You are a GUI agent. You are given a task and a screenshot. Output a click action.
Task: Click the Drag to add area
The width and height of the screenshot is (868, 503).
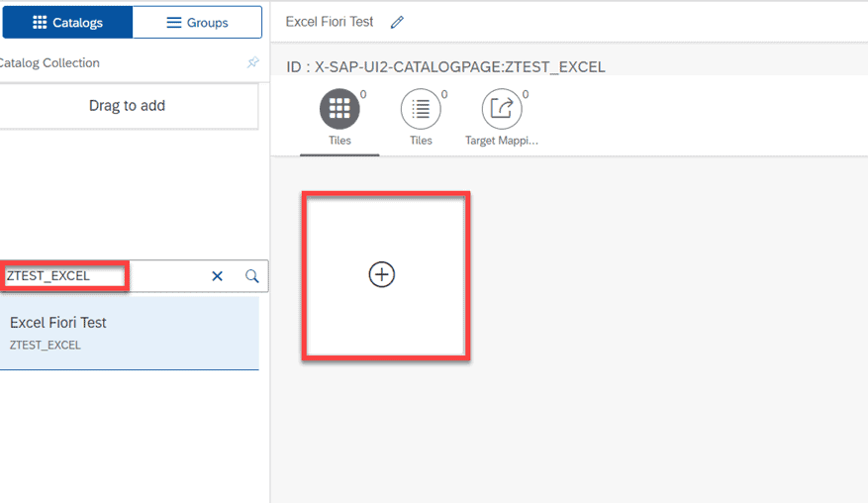(128, 106)
